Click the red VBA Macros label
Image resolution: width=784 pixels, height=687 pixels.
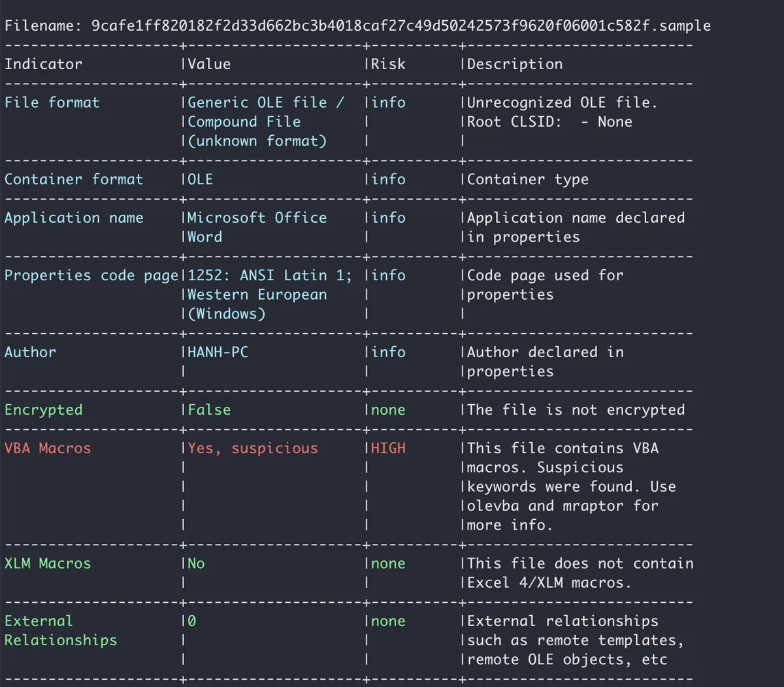pos(48,449)
